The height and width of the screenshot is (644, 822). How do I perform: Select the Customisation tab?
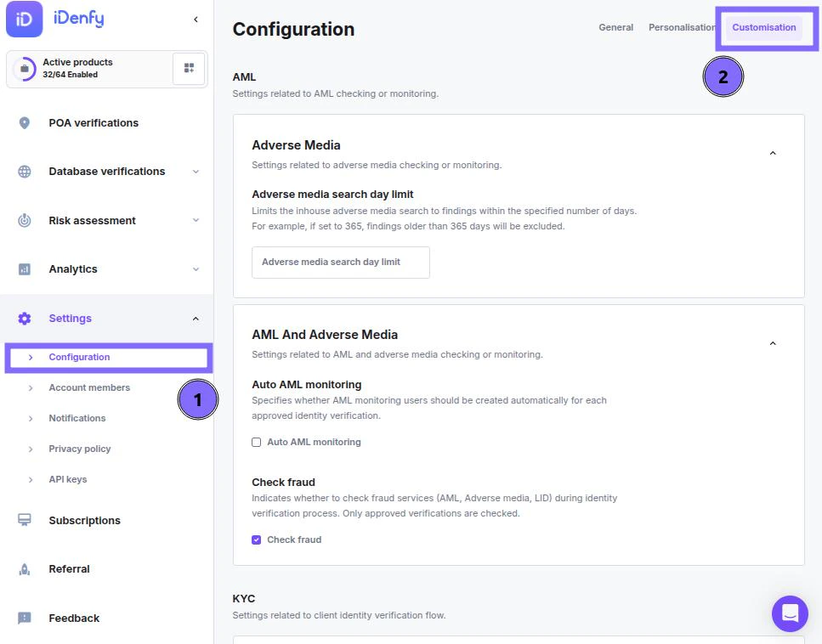click(764, 27)
